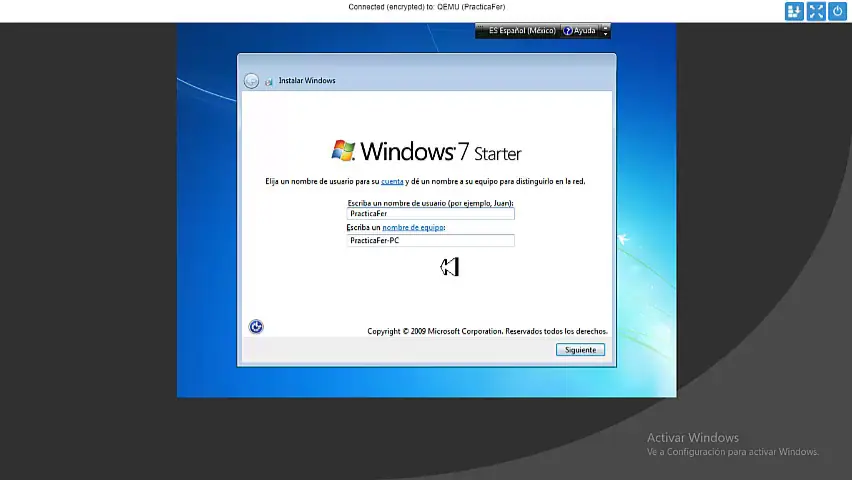The height and width of the screenshot is (480, 852).
Task: Click the Windows flag logo
Action: point(343,150)
